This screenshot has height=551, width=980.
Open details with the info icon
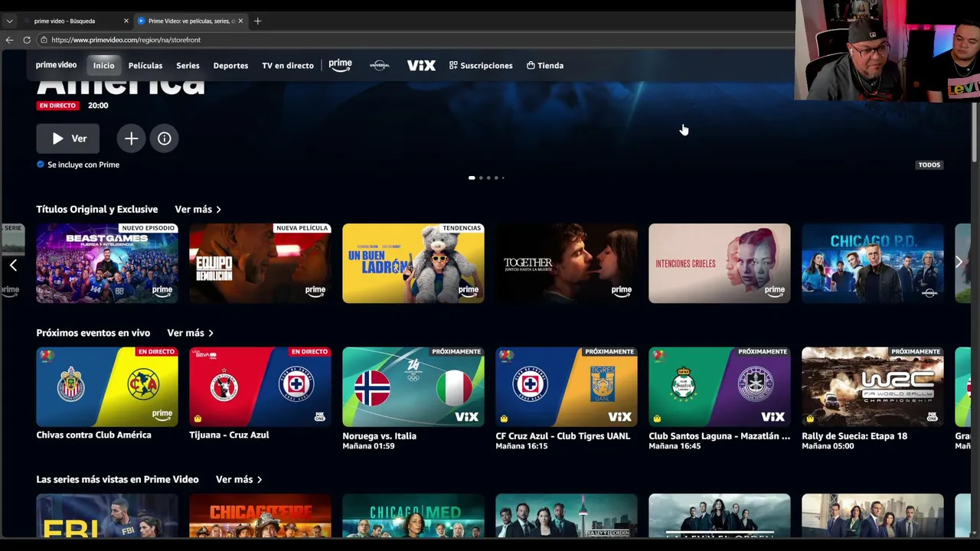pyautogui.click(x=165, y=139)
